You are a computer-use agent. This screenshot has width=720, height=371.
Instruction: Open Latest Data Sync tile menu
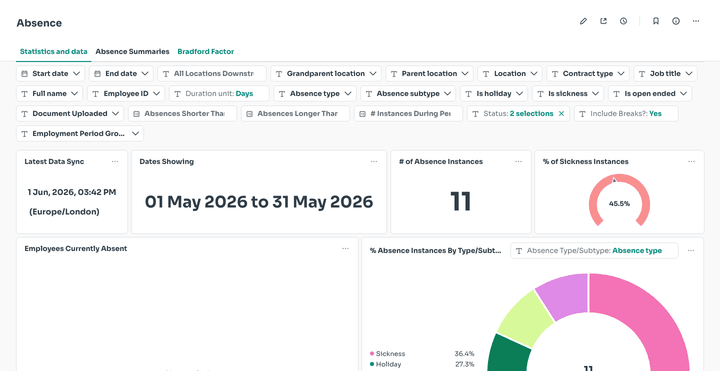click(x=115, y=162)
